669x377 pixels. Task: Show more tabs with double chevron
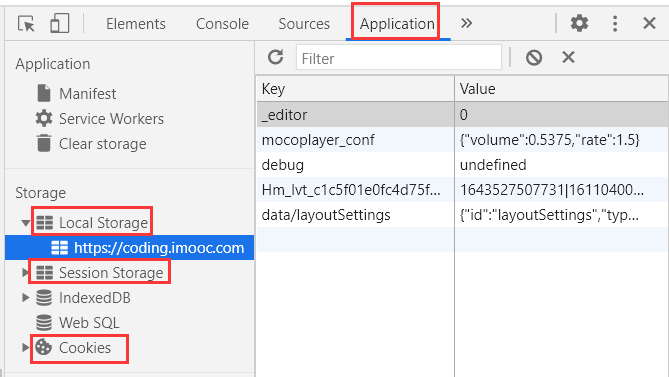click(466, 23)
